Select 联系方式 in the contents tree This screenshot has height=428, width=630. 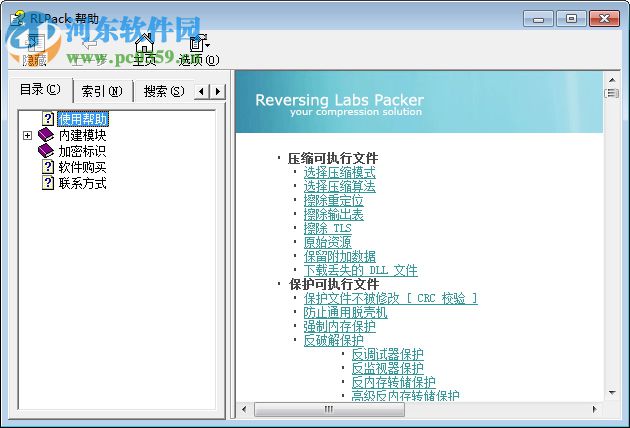tap(82, 183)
